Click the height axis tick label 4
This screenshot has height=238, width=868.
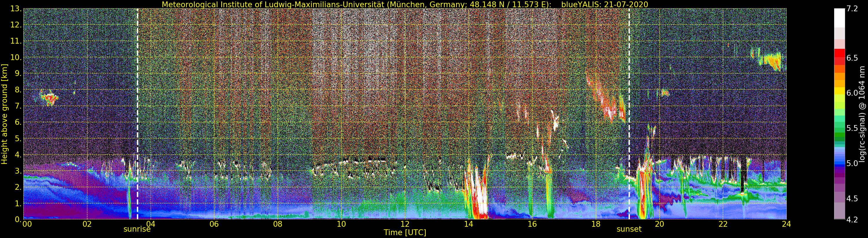pos(18,155)
